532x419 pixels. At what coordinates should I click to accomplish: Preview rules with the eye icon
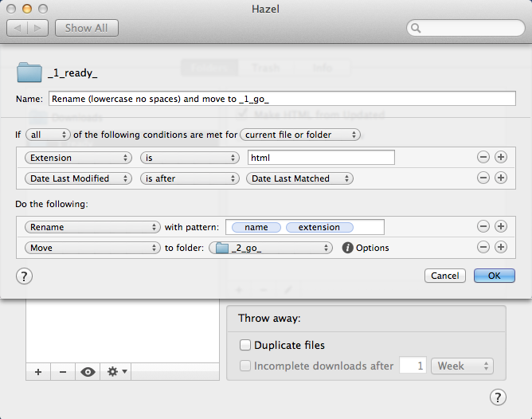coord(88,372)
